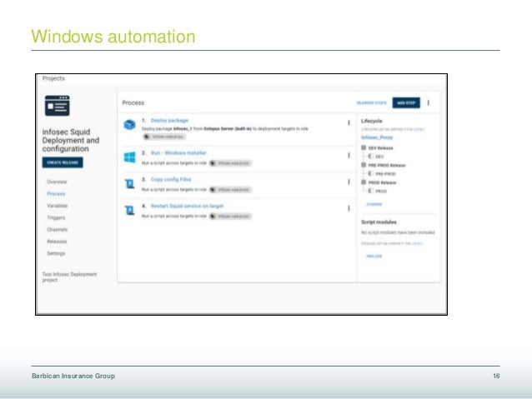Viewport: 532px width, 399px height.
Task: Click the role tag under Deploy package
Action: coord(164,137)
